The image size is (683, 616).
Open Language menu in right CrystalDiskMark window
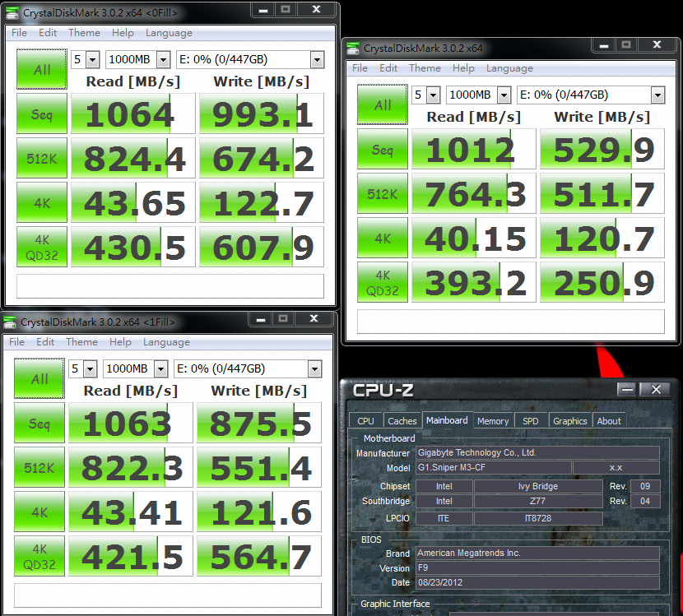point(509,68)
